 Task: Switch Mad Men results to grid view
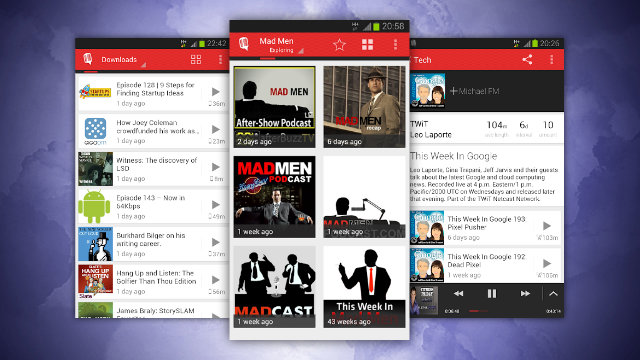coord(367,44)
